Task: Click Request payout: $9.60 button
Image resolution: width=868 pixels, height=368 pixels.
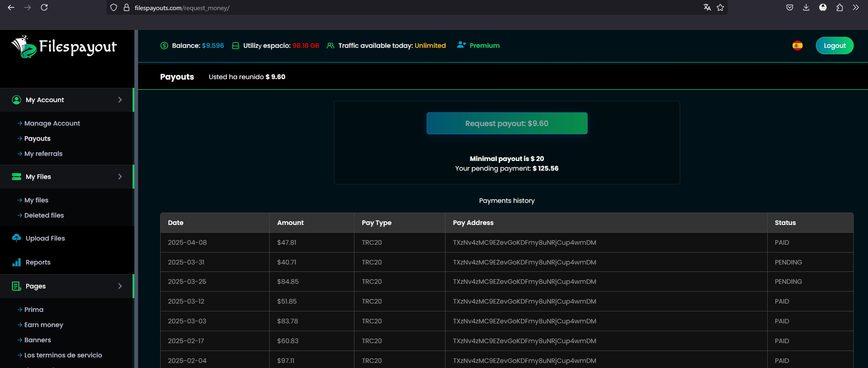Action: tap(507, 123)
